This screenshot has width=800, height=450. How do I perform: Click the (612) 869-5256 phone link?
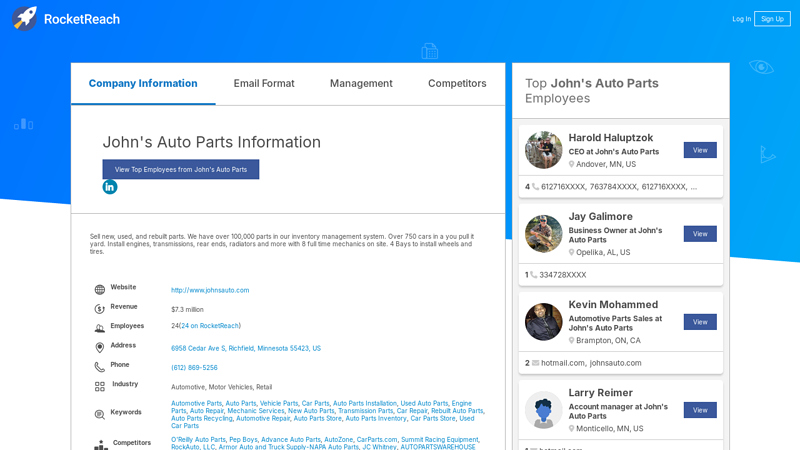[x=194, y=368]
